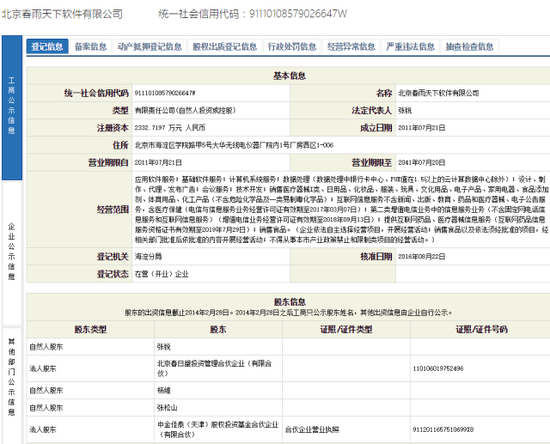Click the 股东 column header
The height and width of the screenshot is (444, 550).
click(x=218, y=329)
